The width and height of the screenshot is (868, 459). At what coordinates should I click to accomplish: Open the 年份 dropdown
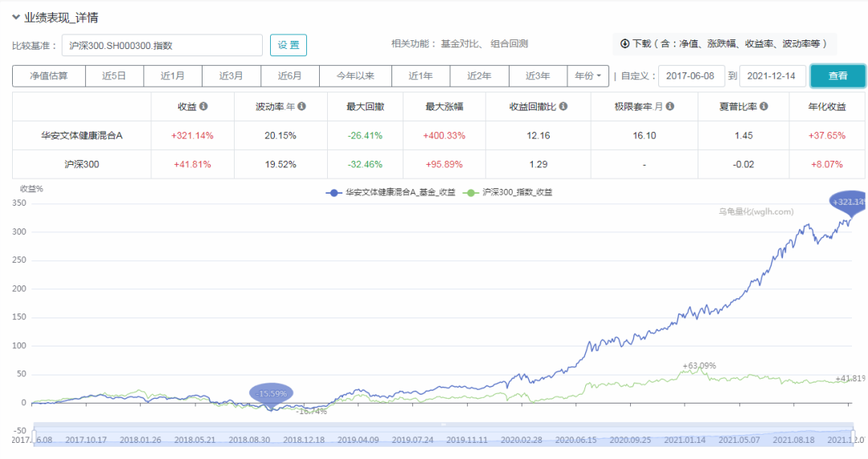(588, 76)
